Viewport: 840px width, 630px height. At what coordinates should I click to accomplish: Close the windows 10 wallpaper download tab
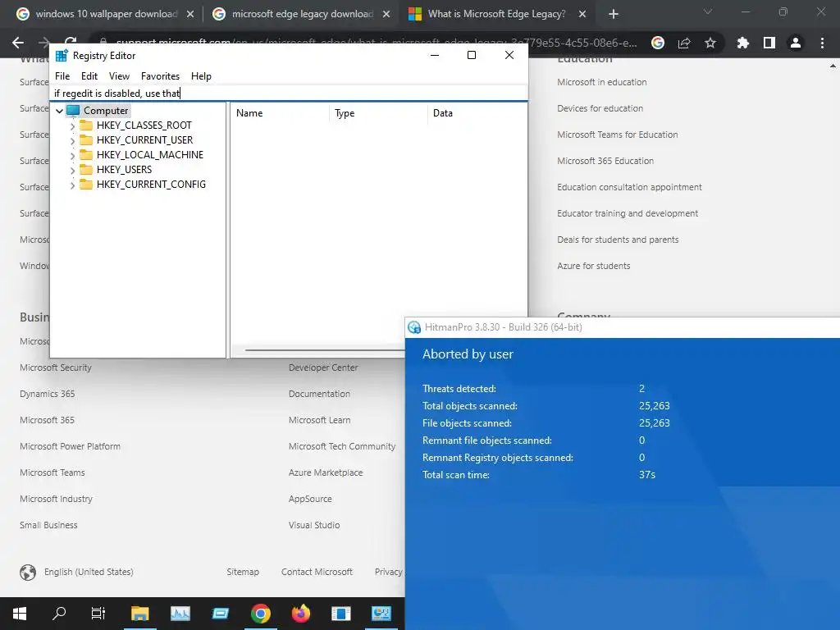click(x=190, y=15)
